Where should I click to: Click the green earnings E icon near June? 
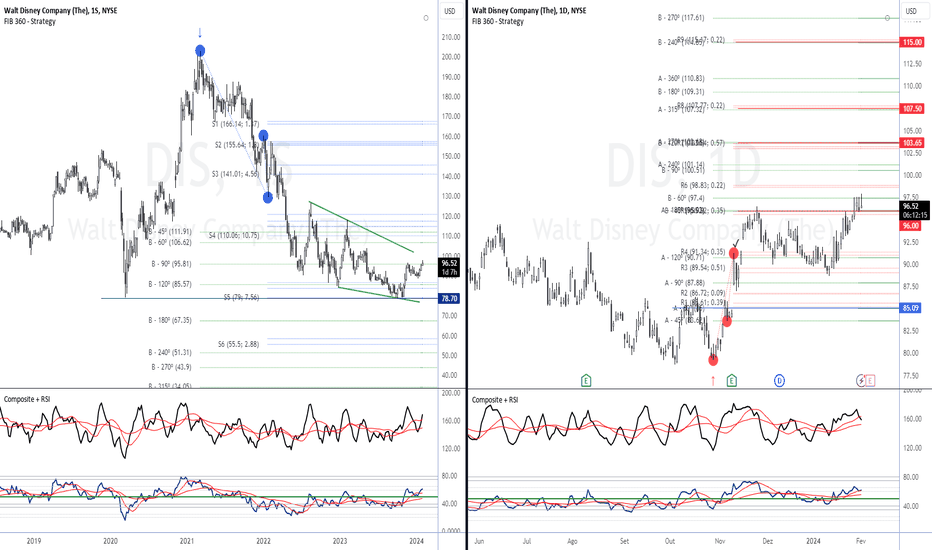point(587,380)
